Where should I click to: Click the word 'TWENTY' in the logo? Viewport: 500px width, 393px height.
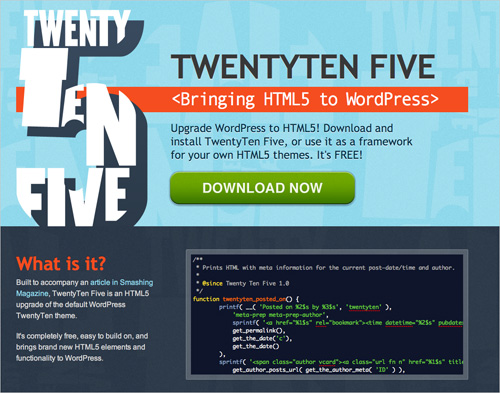tap(77, 28)
